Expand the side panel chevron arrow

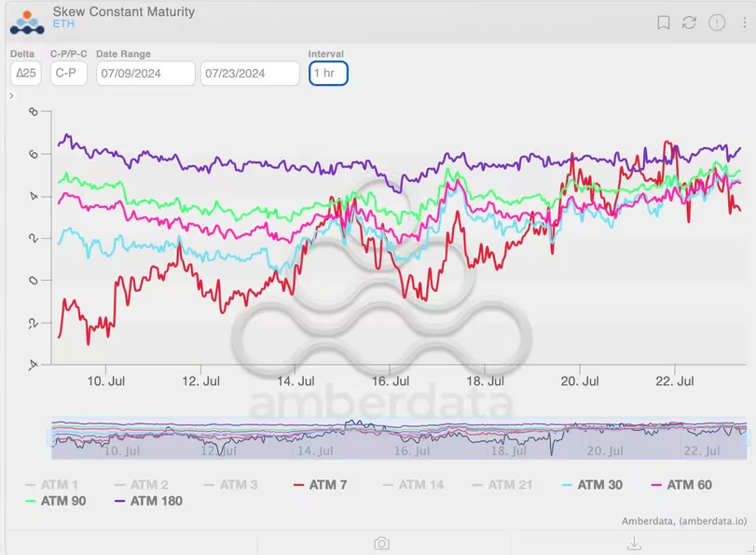coord(11,95)
